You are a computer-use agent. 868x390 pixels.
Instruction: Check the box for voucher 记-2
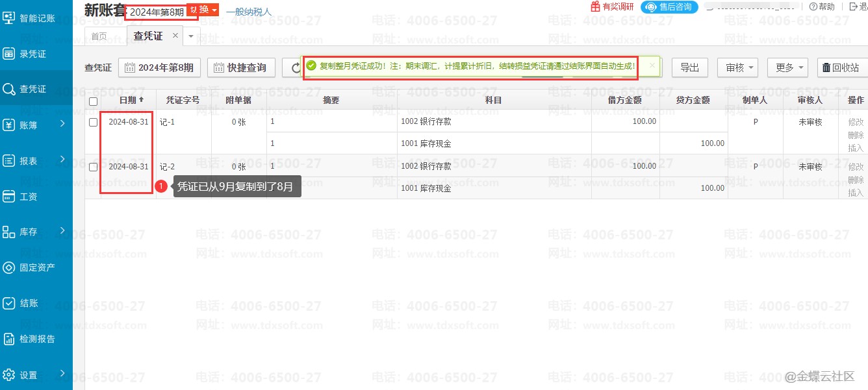[93, 167]
